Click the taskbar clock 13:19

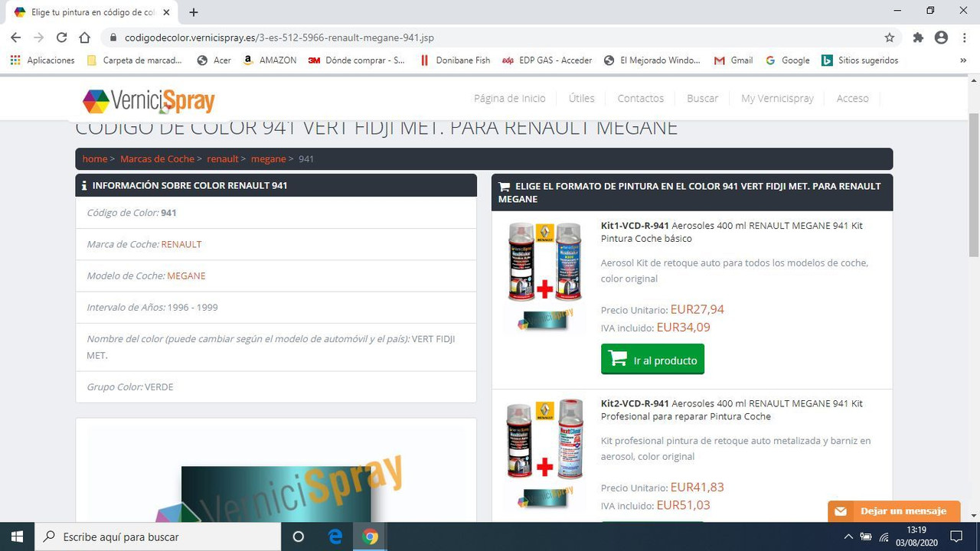(x=916, y=530)
